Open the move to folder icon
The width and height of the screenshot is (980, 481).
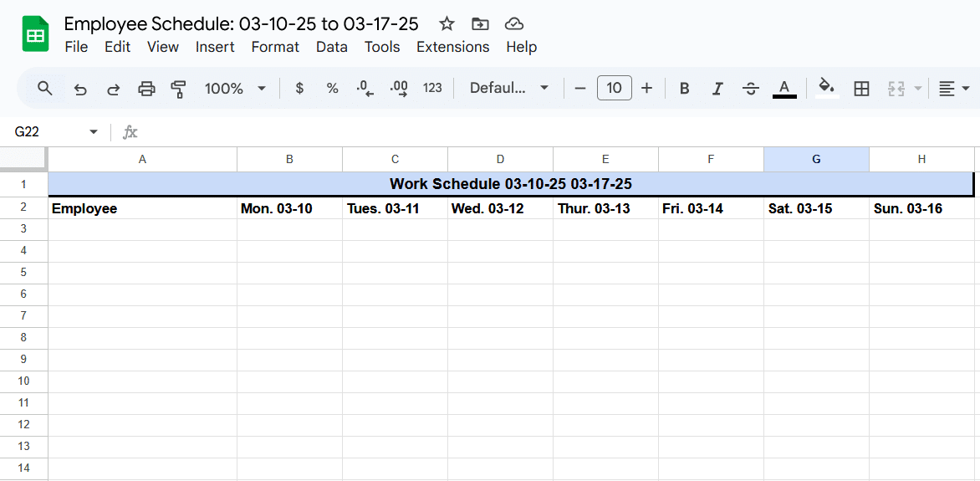coord(480,24)
